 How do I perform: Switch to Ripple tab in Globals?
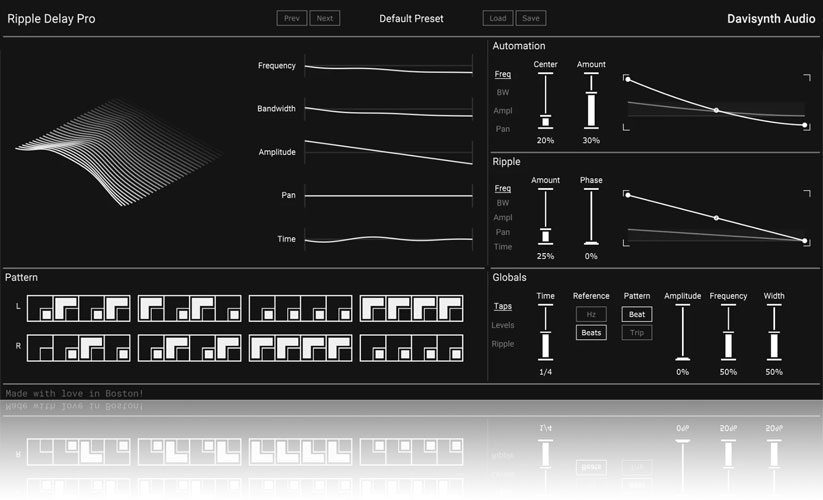point(504,344)
